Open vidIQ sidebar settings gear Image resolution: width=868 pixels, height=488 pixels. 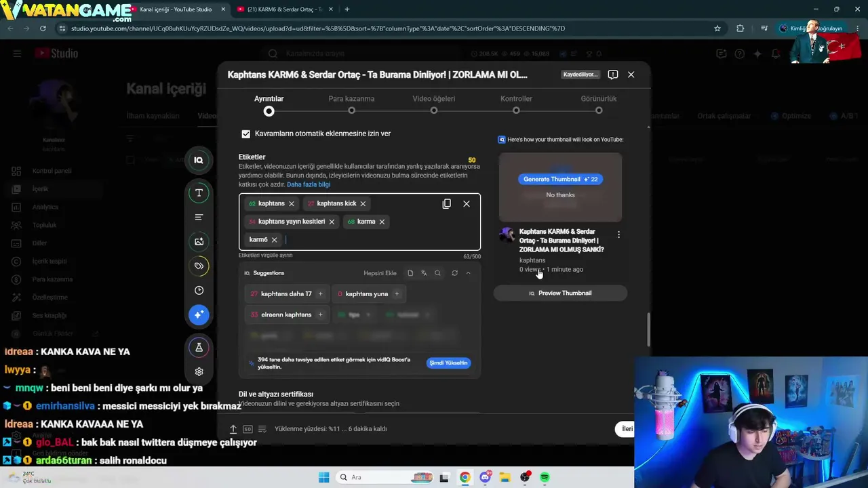click(199, 371)
